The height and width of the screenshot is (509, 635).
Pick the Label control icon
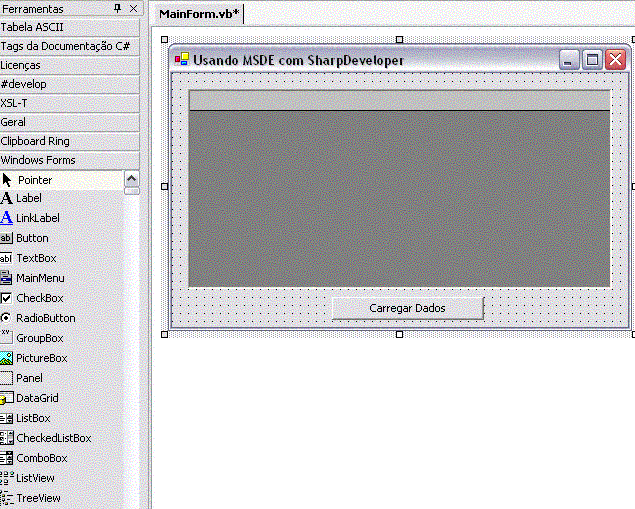pos(6,198)
